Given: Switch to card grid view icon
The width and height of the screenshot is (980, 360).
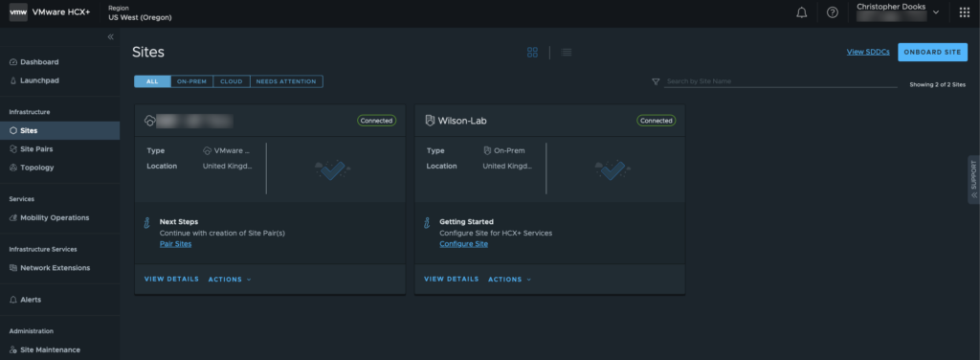Looking at the screenshot, I should pyautogui.click(x=532, y=53).
